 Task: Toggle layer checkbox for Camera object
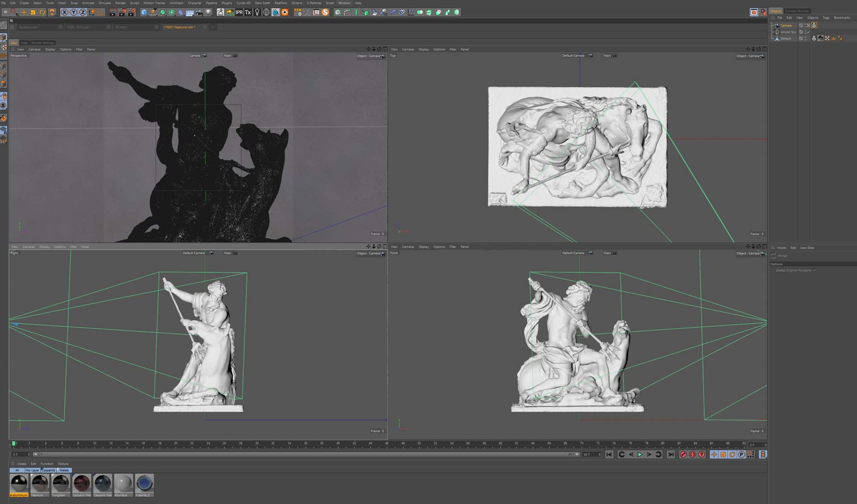[x=801, y=25]
